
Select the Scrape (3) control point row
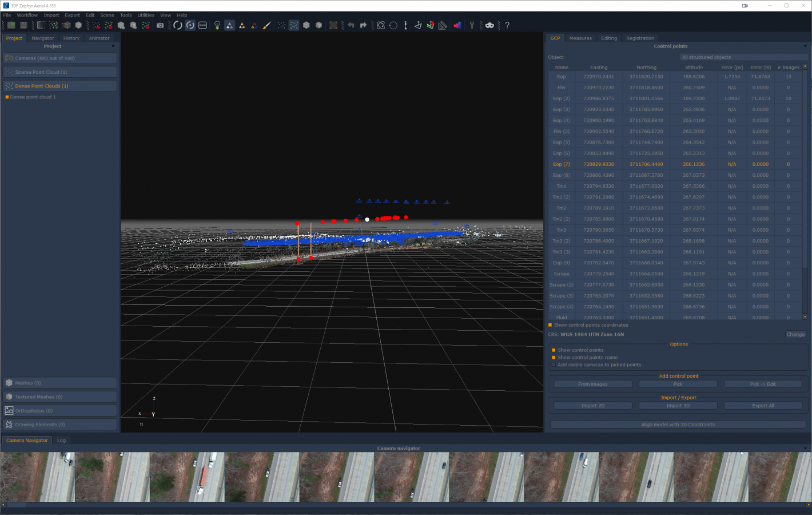(x=675, y=296)
